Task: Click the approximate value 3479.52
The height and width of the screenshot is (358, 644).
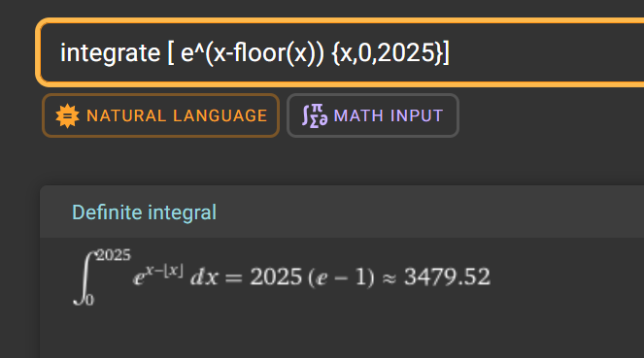Action: coord(447,277)
